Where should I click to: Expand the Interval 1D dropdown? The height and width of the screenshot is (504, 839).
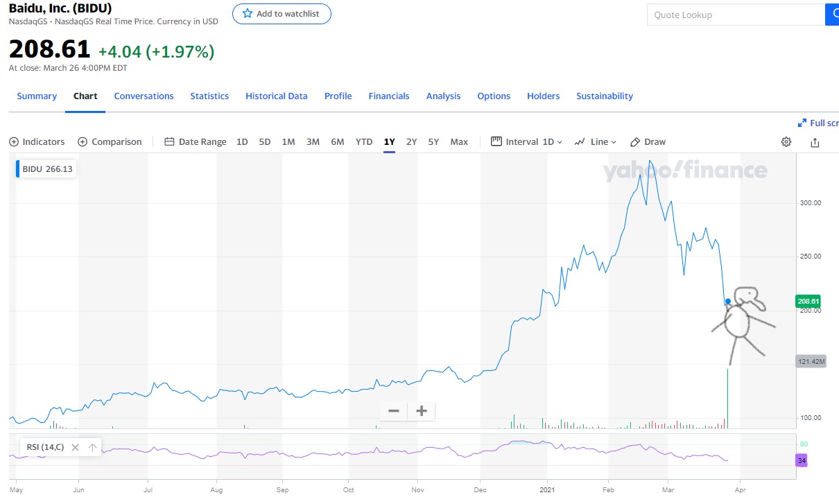tap(527, 142)
